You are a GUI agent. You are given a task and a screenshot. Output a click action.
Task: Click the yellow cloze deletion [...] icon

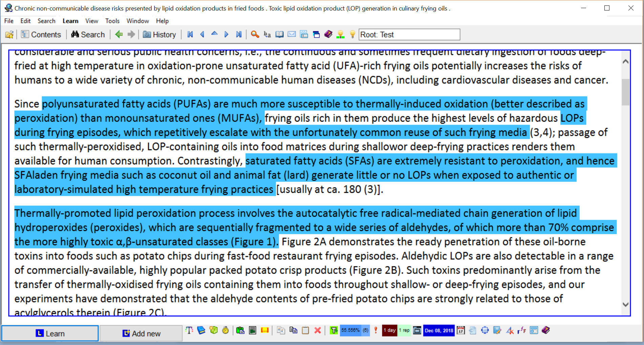(x=265, y=330)
